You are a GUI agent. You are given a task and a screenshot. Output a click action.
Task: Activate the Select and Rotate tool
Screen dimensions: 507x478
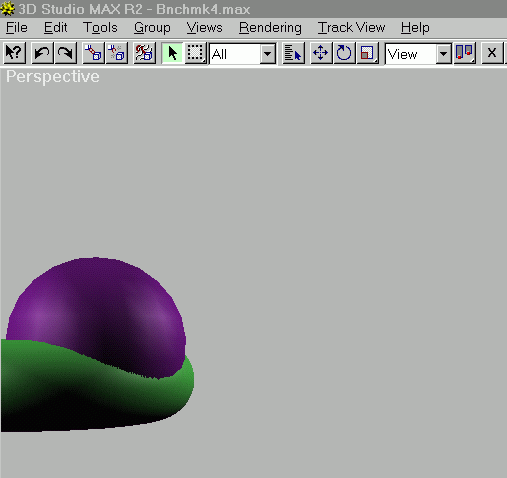pyautogui.click(x=344, y=53)
